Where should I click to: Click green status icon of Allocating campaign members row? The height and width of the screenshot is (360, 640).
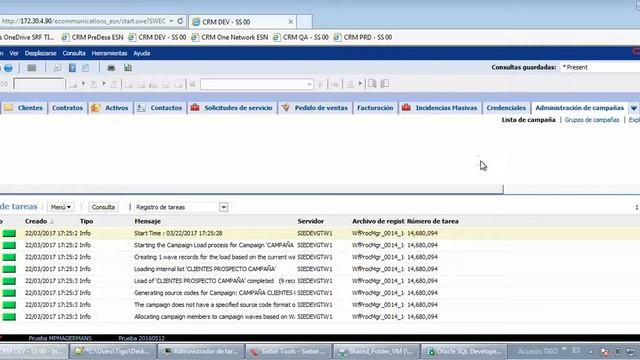pos(9,317)
